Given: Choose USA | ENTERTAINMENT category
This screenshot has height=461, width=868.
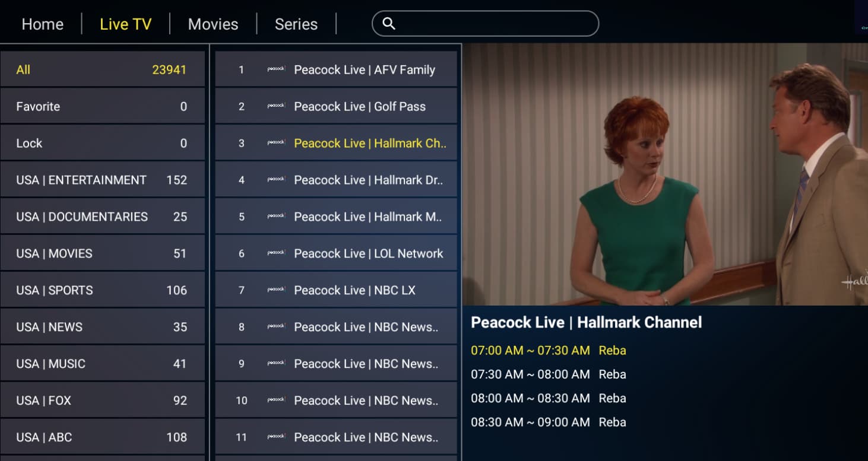Looking at the screenshot, I should pos(103,180).
